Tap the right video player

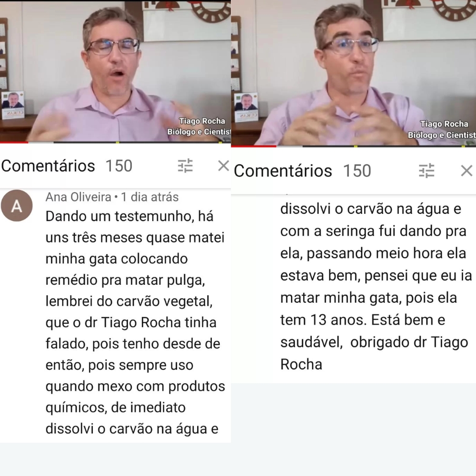click(x=353, y=73)
